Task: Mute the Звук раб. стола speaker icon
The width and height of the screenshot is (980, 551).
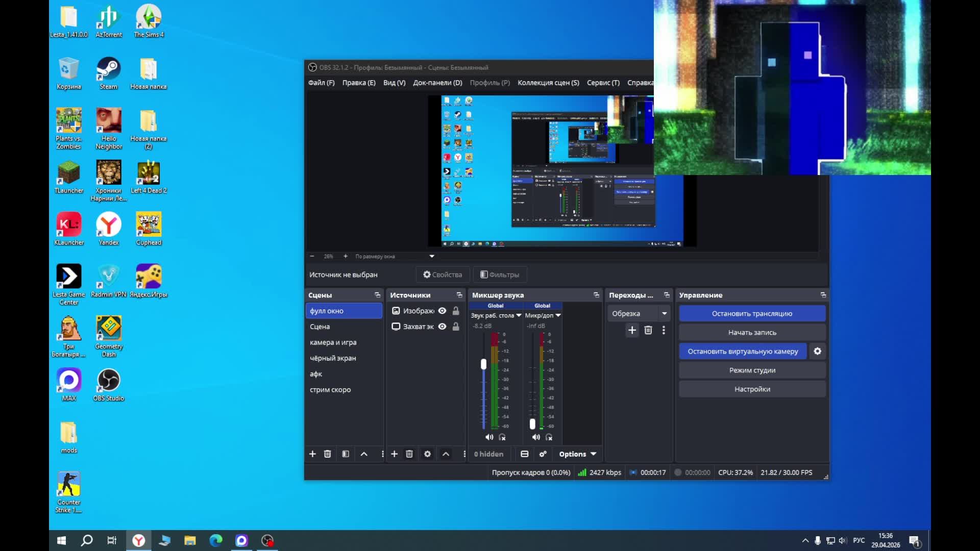Action: click(489, 437)
